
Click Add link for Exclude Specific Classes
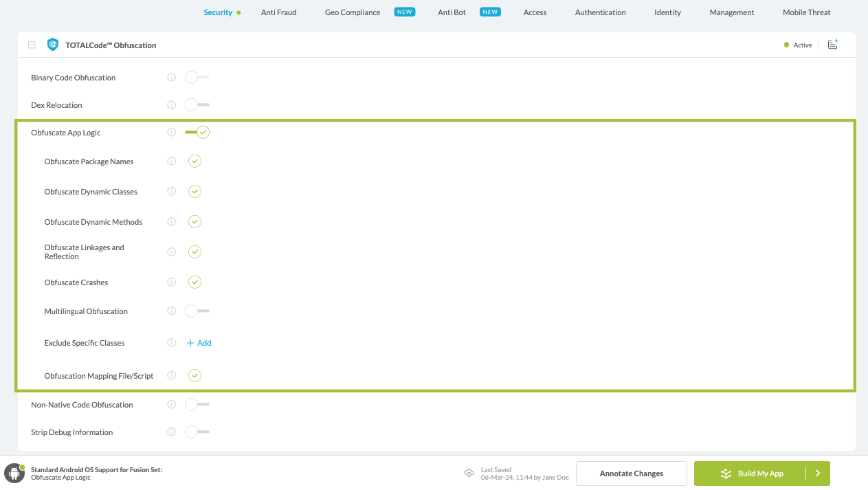(199, 343)
